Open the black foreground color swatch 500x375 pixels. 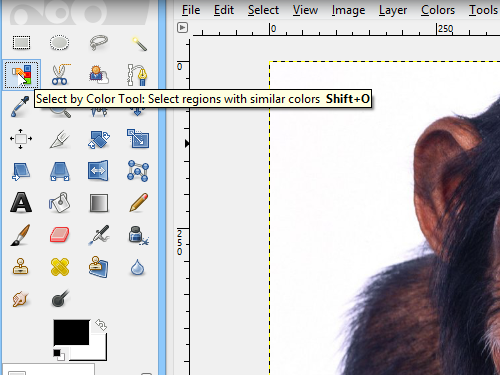(x=71, y=332)
